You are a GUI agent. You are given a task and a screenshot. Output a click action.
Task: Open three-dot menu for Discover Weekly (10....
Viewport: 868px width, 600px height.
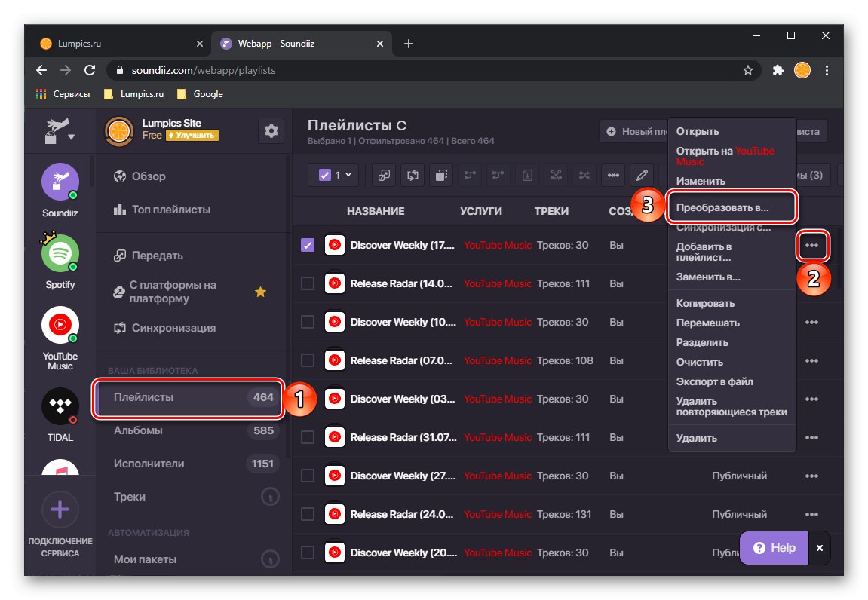click(x=811, y=322)
